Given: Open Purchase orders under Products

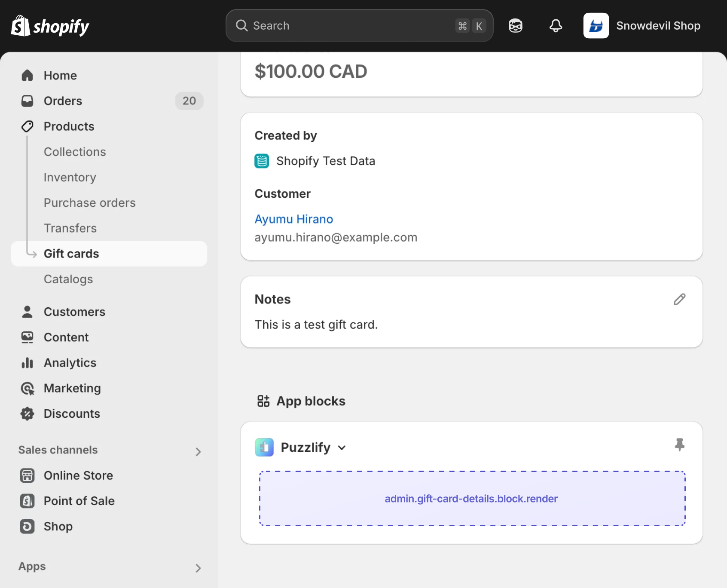Looking at the screenshot, I should pos(90,202).
